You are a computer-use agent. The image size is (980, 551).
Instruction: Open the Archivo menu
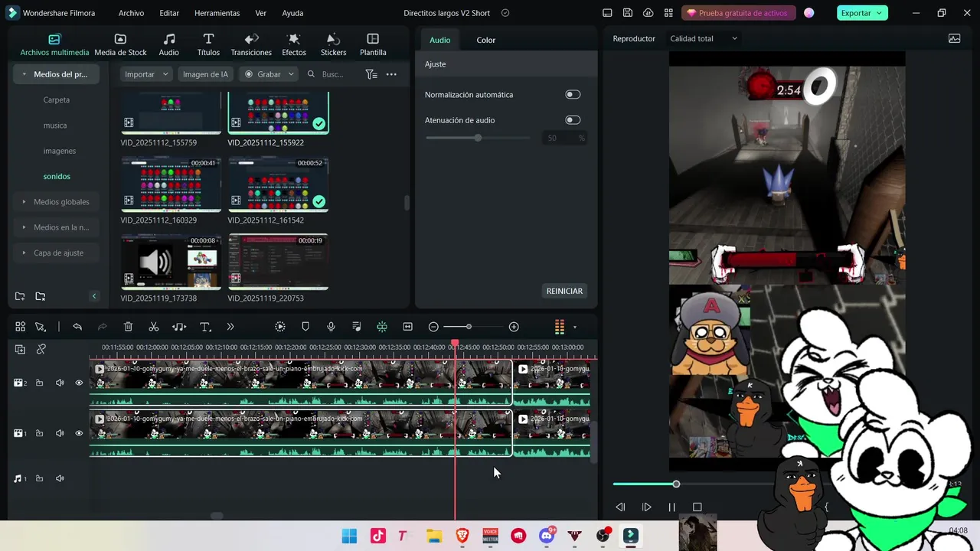131,13
